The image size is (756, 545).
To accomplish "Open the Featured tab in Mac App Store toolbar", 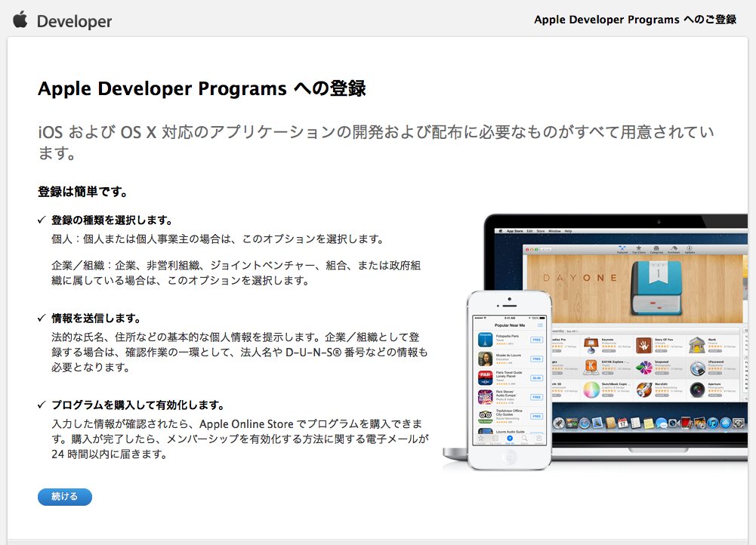I will [621, 250].
